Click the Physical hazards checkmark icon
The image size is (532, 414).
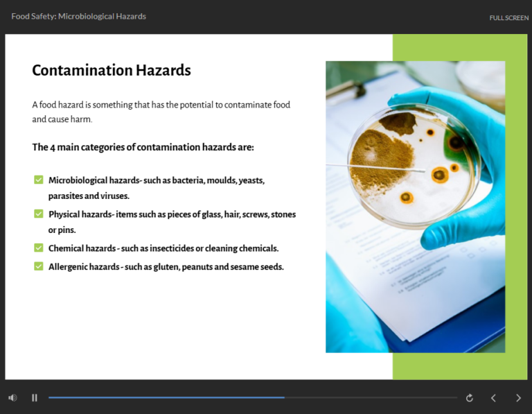click(x=39, y=214)
